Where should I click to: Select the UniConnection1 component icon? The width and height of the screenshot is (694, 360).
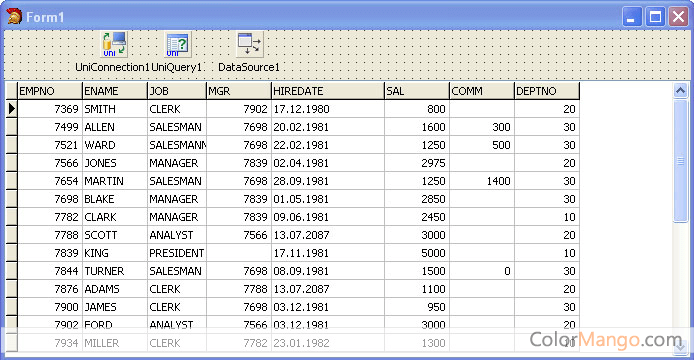[115, 44]
